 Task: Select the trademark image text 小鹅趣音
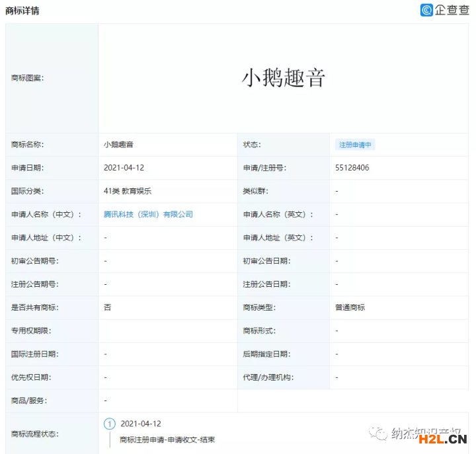283,78
